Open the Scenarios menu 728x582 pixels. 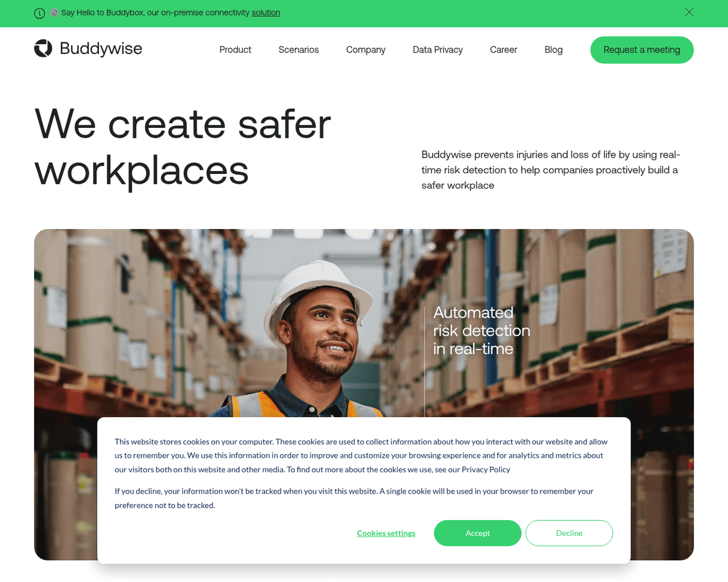click(x=298, y=50)
